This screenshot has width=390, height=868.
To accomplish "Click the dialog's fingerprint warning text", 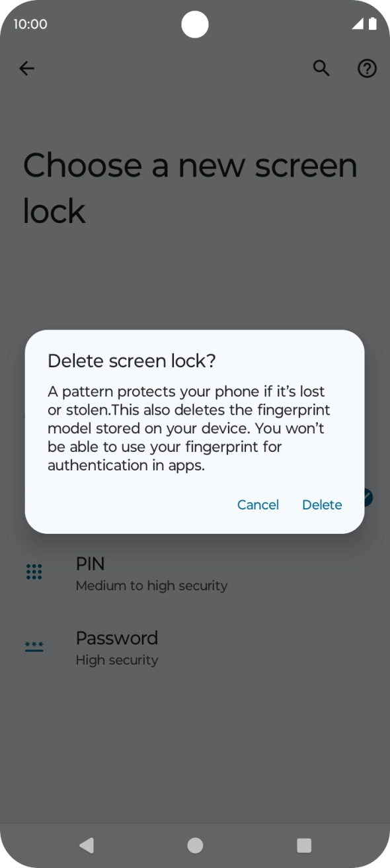I will [188, 428].
